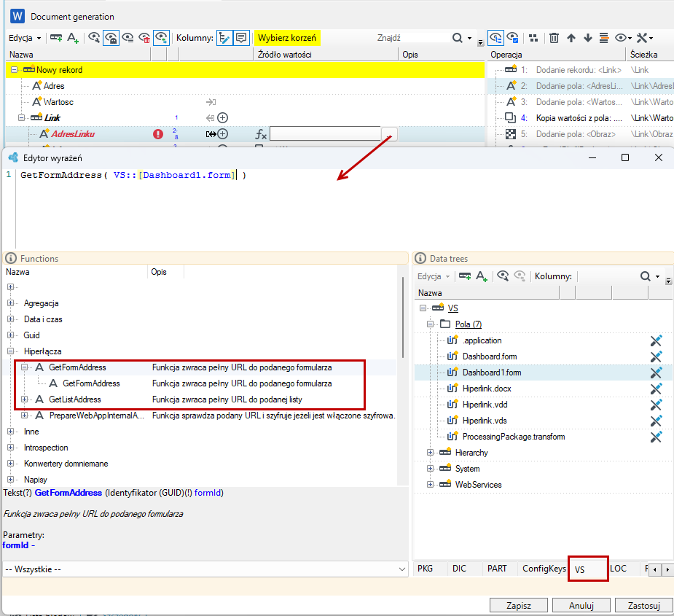Open the -- Wszystkie -- filter combo box
This screenshot has width=674, height=616.
(205, 569)
